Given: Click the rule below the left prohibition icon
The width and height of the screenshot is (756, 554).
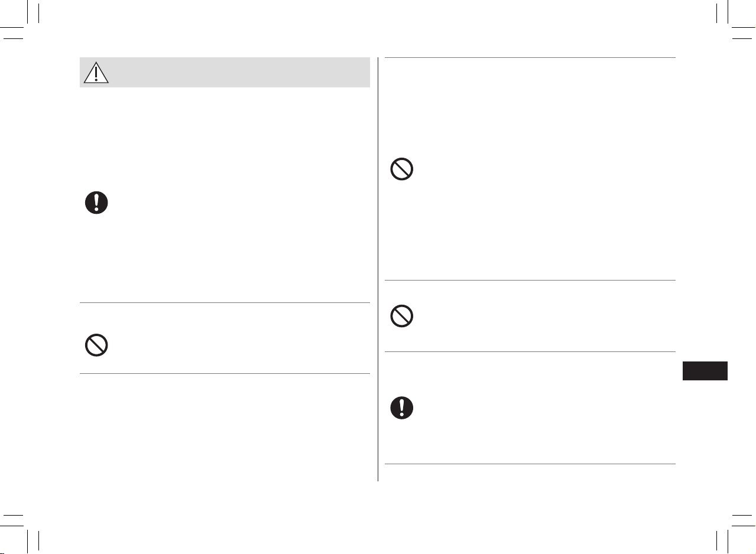Looking at the screenshot, I should click(225, 373).
